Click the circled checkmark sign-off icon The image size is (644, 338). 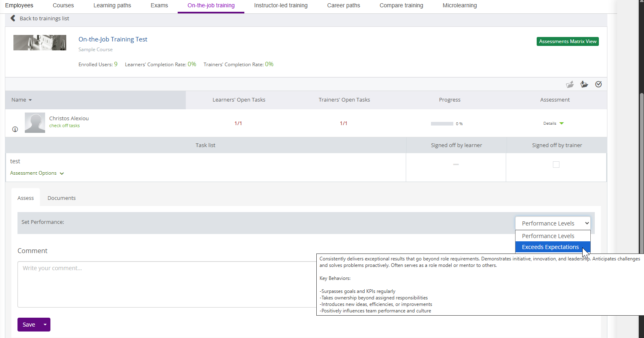tap(598, 84)
